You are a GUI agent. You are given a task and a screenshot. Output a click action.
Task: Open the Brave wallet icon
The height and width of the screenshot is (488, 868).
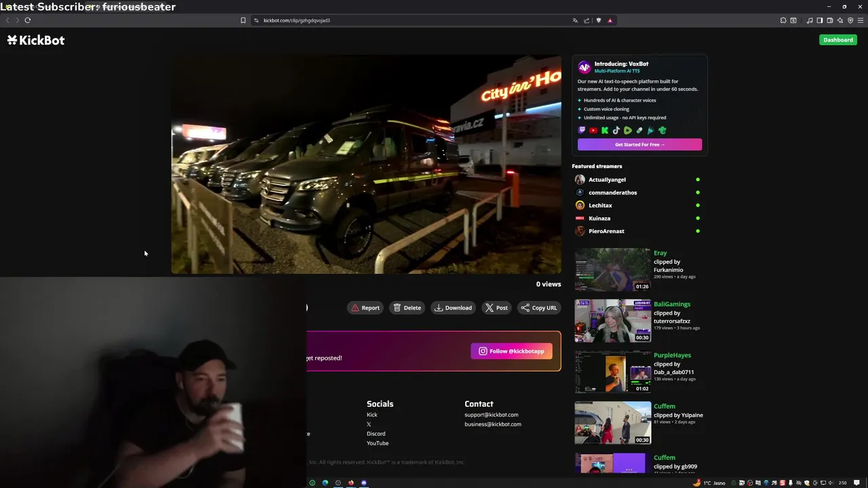click(830, 20)
